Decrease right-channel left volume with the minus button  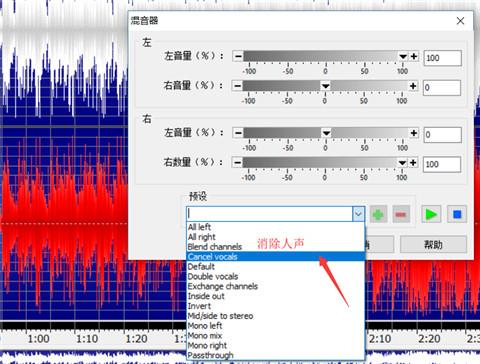tap(238, 133)
